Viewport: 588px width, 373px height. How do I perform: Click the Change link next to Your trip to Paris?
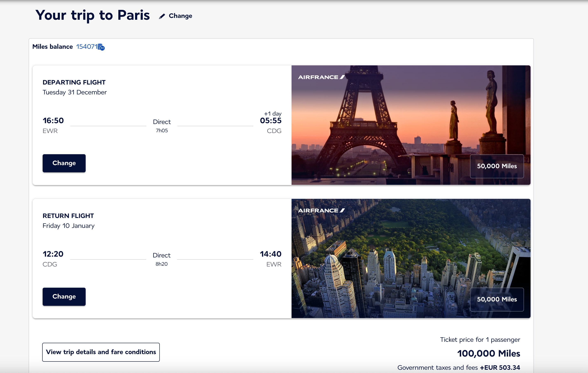tap(180, 16)
